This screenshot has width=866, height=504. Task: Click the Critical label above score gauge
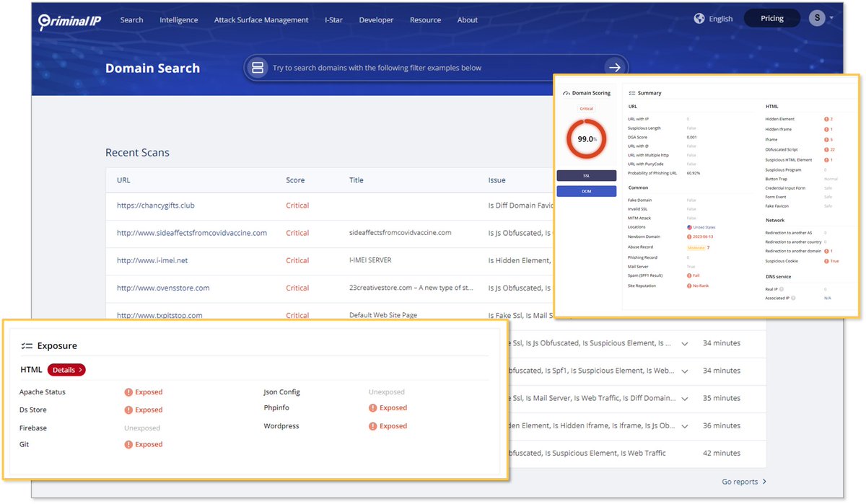[586, 109]
